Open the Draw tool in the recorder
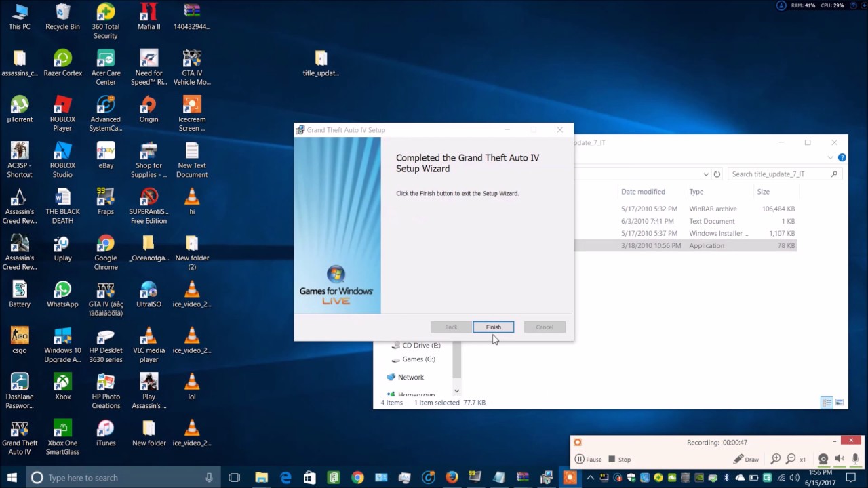868x488 pixels. (x=747, y=459)
